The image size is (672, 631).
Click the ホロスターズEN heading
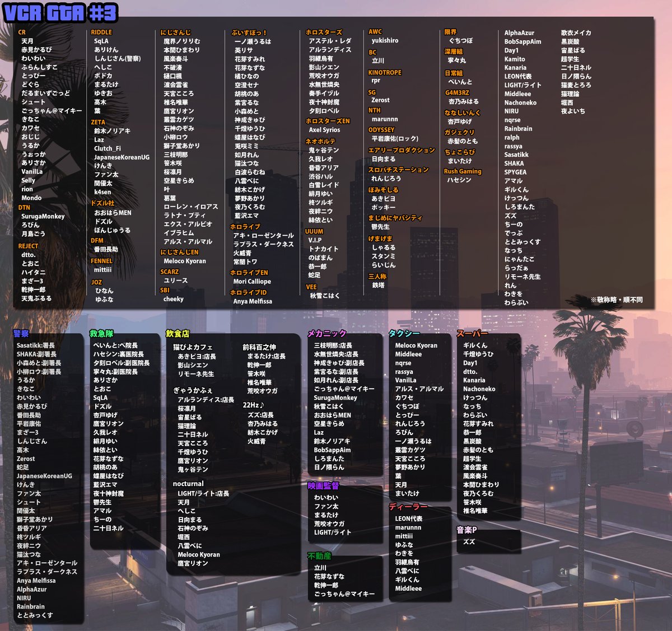pos(328,121)
